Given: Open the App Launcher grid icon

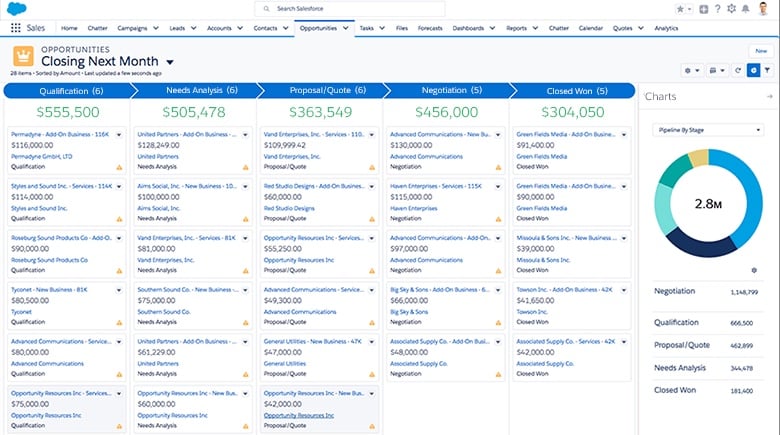Looking at the screenshot, I should click(x=15, y=28).
